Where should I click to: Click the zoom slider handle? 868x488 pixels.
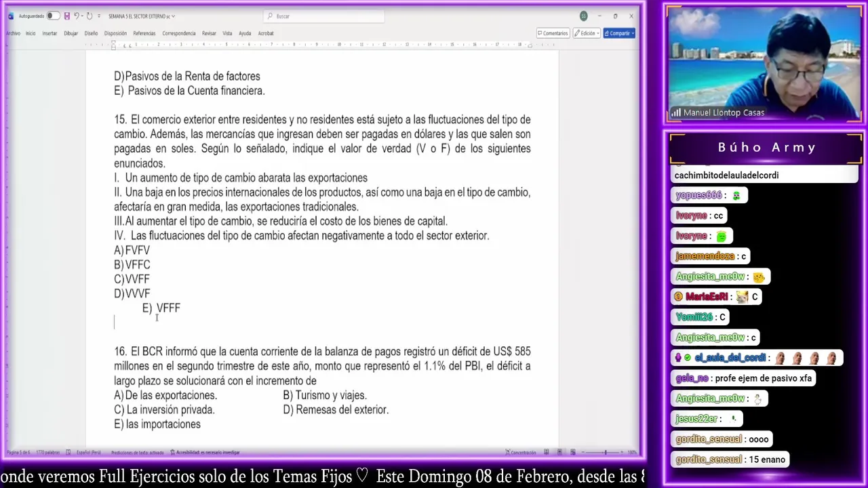pos(606,452)
